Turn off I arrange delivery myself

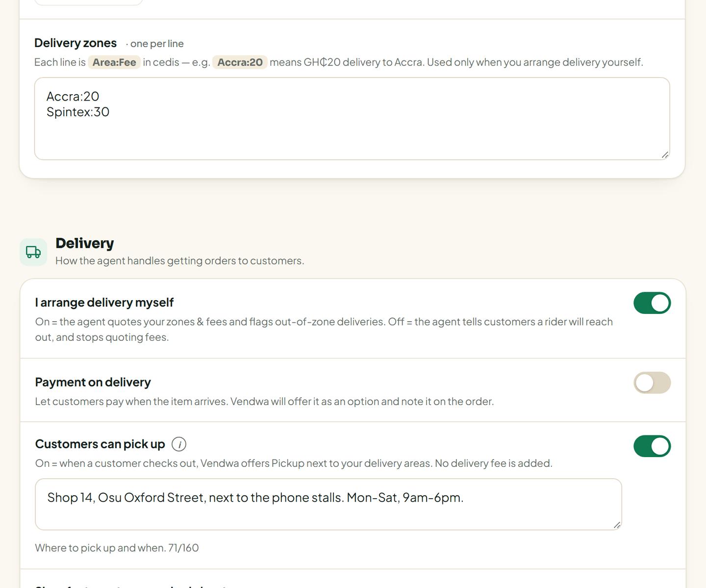pyautogui.click(x=652, y=303)
